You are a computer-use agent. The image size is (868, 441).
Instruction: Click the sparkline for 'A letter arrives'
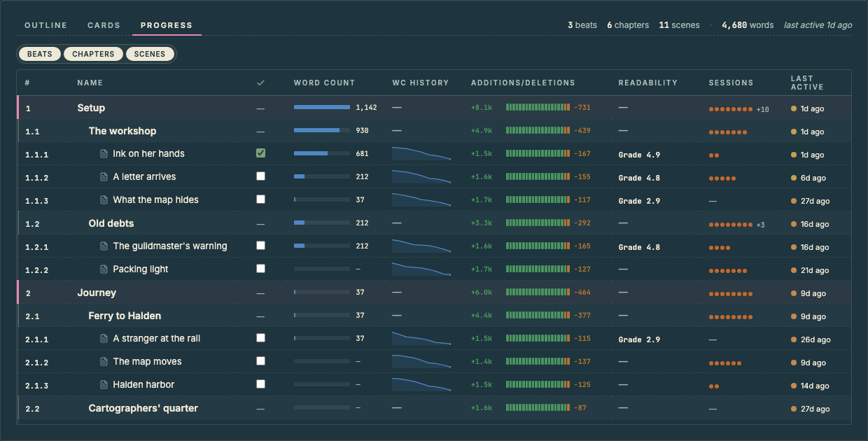tap(421, 176)
